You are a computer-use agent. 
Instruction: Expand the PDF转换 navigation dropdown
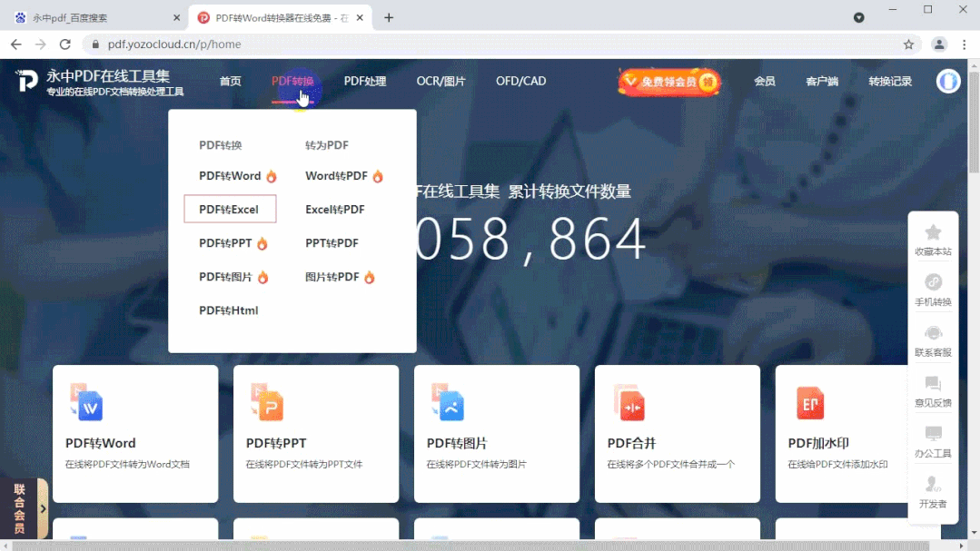pos(293,81)
